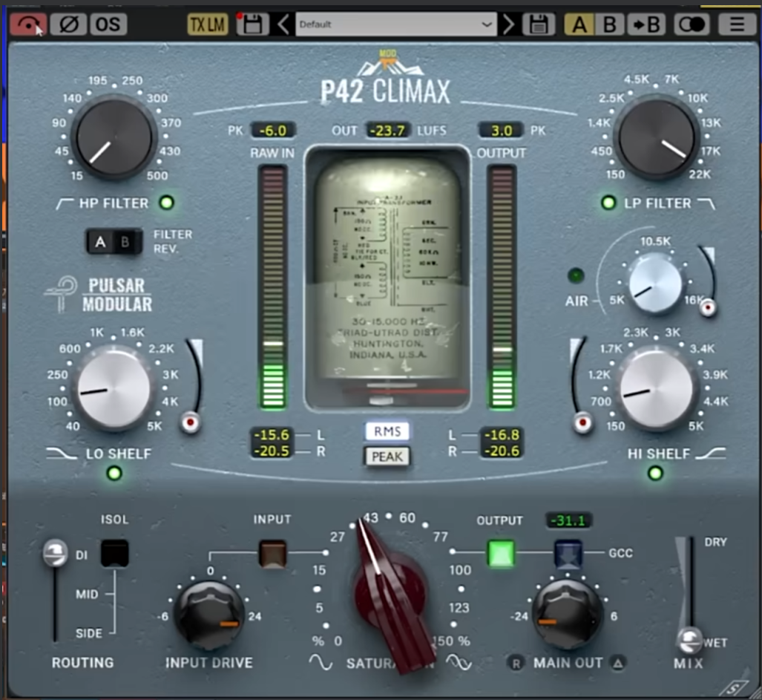Click the MIX dry/wet slider handle

[689, 638]
